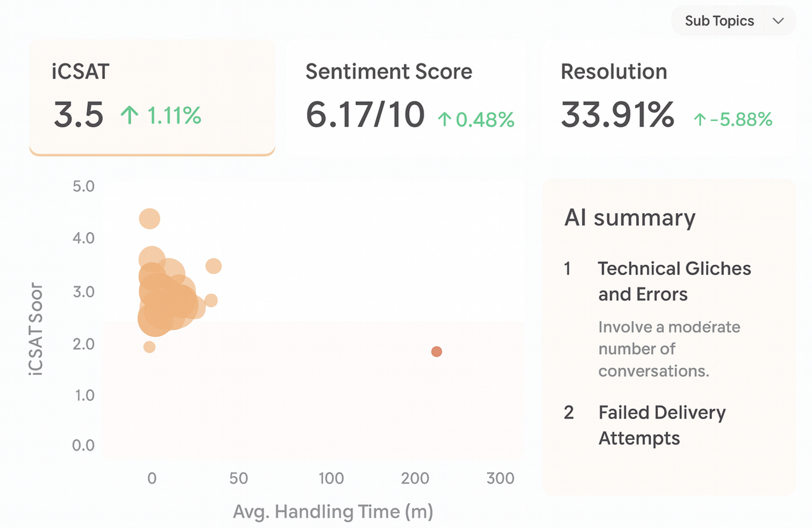Select the iCSAT metric card
Screen dimensions: 812x528
(152, 97)
